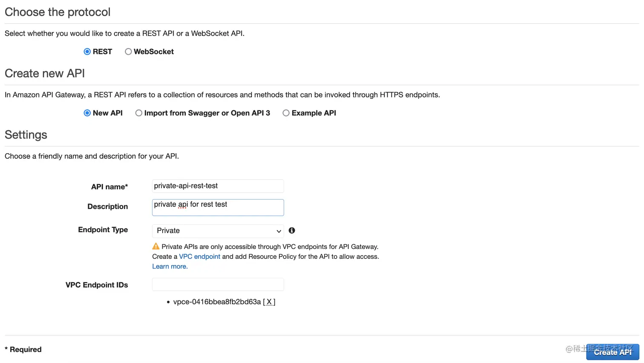Screen dimensions: 644x363
Task: Open the VPC endpoint link
Action: (x=199, y=257)
